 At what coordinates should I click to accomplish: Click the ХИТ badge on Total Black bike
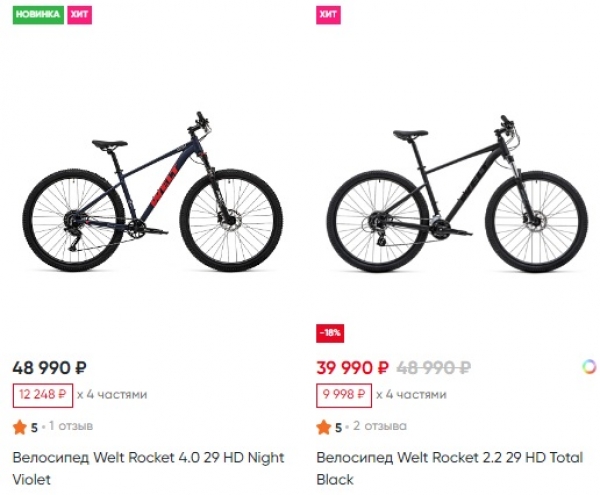[x=328, y=16]
